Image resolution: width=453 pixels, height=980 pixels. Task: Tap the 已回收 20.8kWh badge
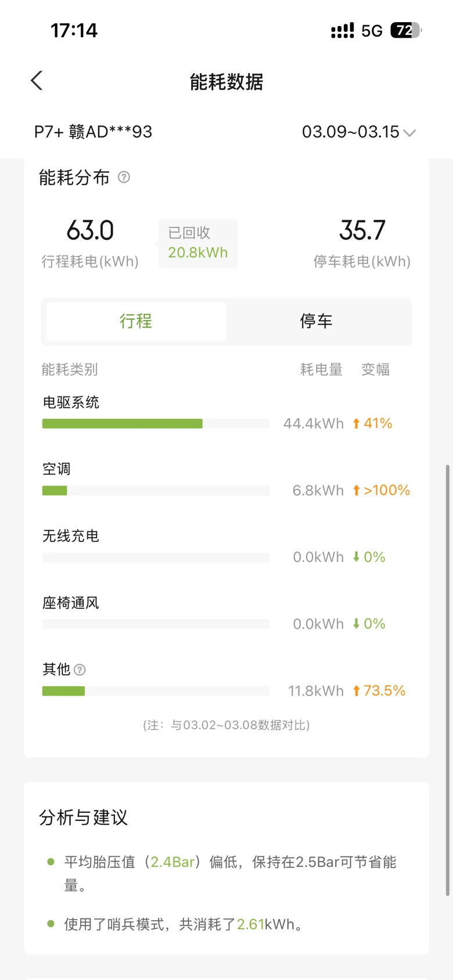pyautogui.click(x=197, y=243)
